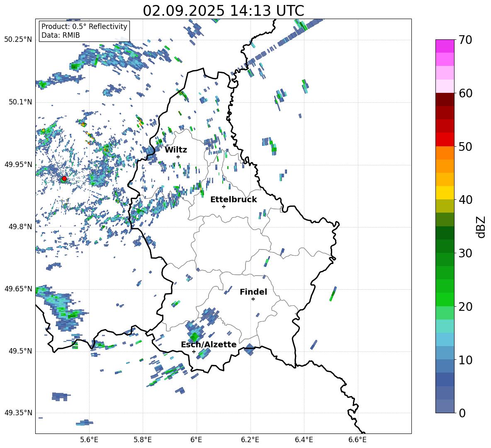491x448 pixels.
Task: Click the Esch/Alzette station cross marker
Action: click(x=194, y=351)
